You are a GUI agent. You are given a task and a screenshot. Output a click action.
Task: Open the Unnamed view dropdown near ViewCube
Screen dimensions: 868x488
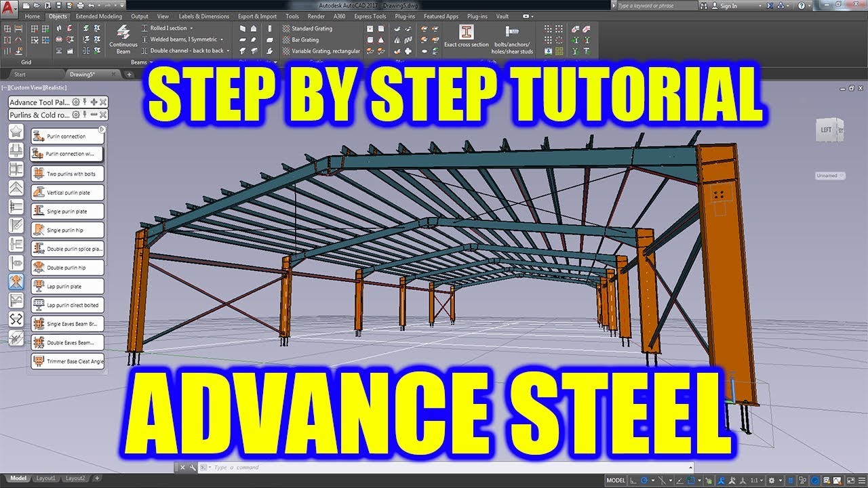[831, 176]
